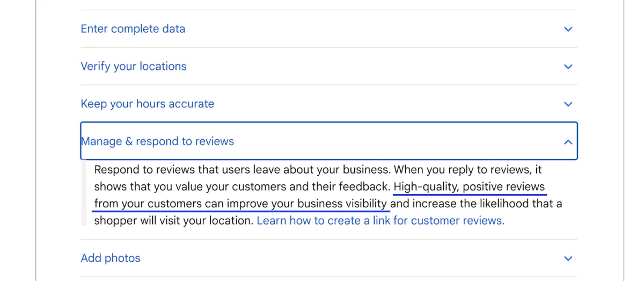Expand the Verify your locations heading
644x281 pixels.
point(134,67)
